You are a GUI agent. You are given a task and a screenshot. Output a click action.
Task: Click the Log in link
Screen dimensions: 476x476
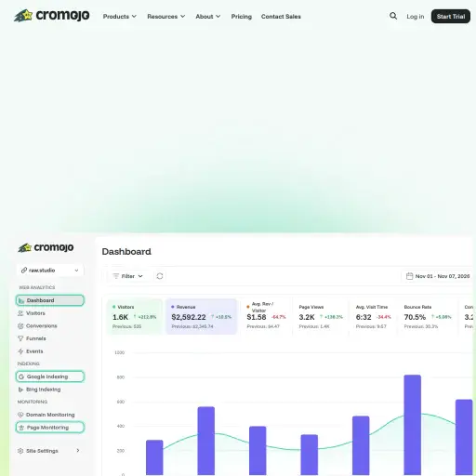tap(416, 17)
